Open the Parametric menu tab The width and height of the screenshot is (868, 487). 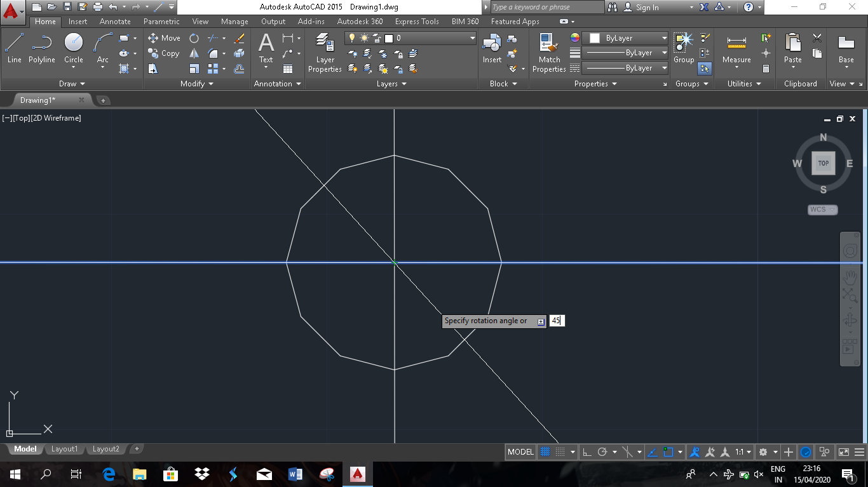161,21
